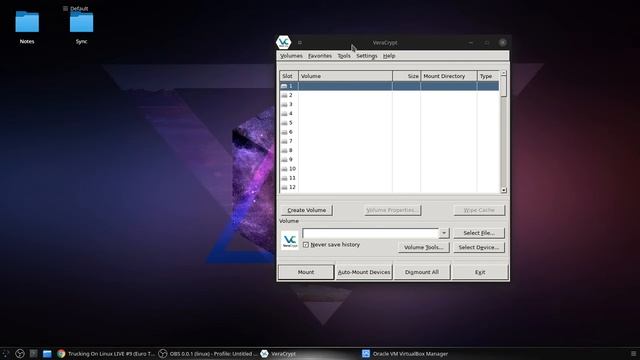640x360 pixels.
Task: Click the Size column header
Action: click(x=407, y=76)
